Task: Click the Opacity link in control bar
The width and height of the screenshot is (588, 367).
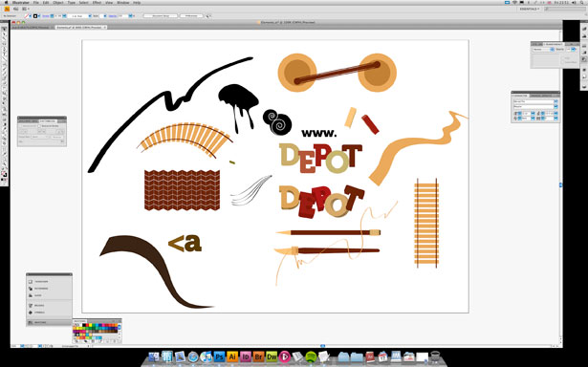Action: (x=113, y=16)
